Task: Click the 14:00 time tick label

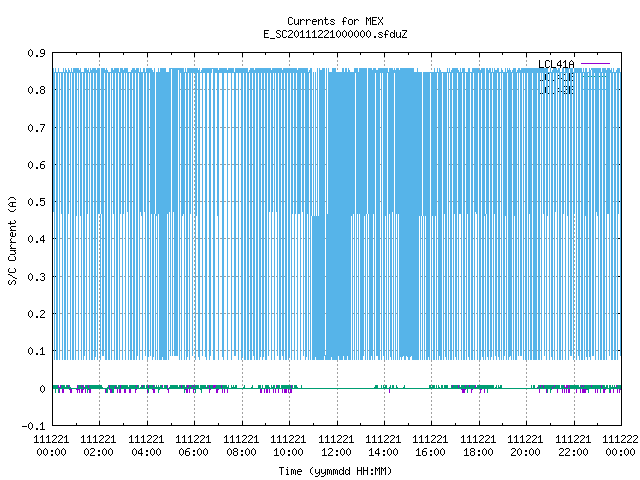Action: pos(383,452)
